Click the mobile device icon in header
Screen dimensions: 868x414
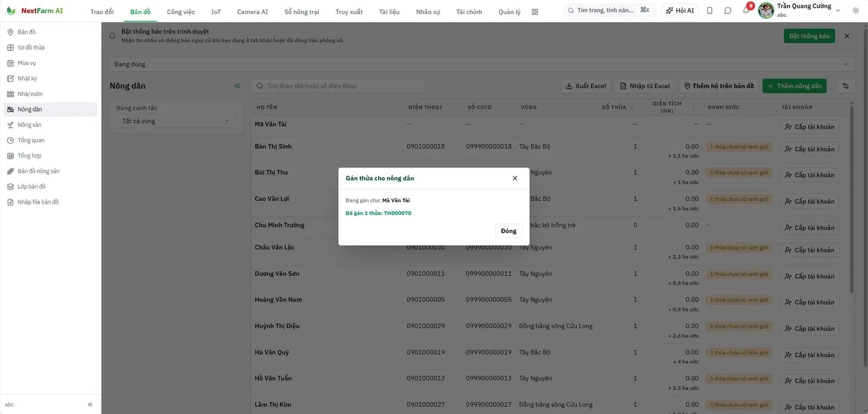pos(710,10)
